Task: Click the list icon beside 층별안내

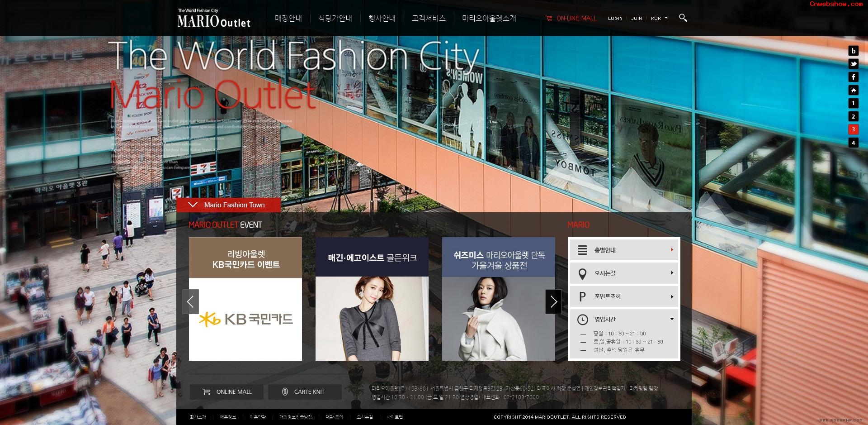Action: click(x=583, y=250)
